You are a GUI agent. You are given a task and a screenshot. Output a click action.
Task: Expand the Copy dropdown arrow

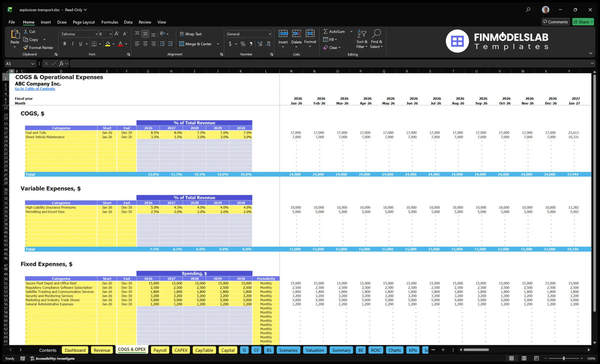(44, 39)
